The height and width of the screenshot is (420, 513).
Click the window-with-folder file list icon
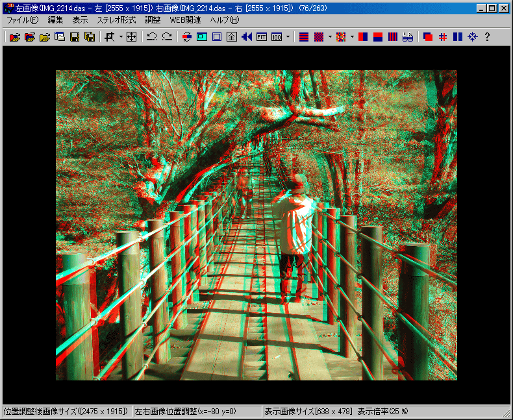point(60,37)
